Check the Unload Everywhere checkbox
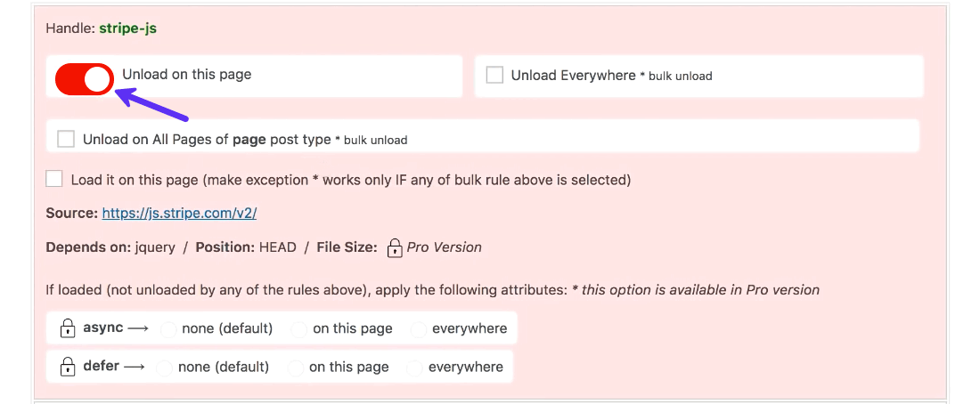 pyautogui.click(x=494, y=76)
